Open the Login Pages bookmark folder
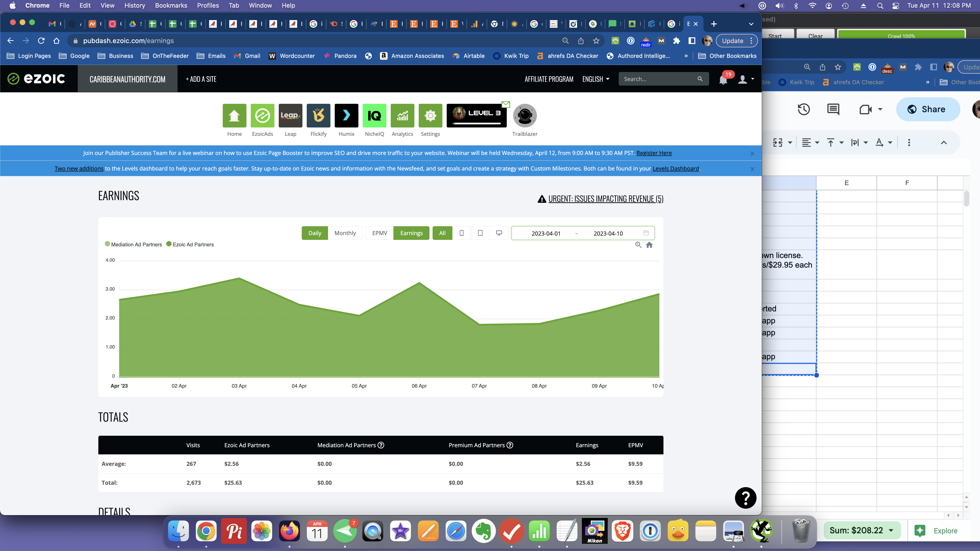 (29, 56)
